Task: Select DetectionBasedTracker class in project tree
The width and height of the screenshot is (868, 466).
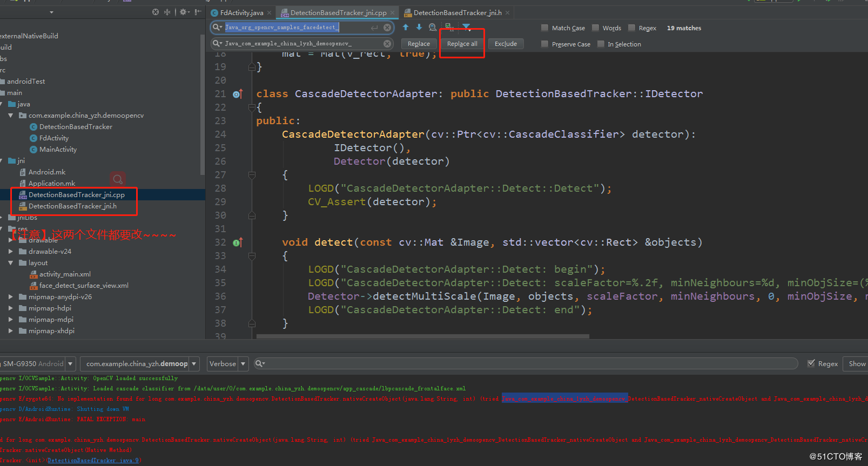Action: click(76, 127)
